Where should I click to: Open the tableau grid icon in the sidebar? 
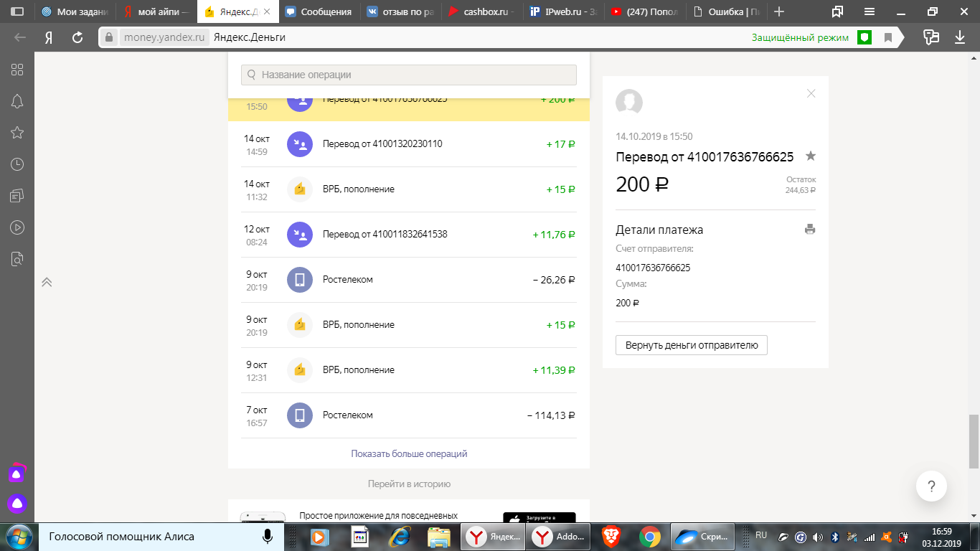(17, 70)
